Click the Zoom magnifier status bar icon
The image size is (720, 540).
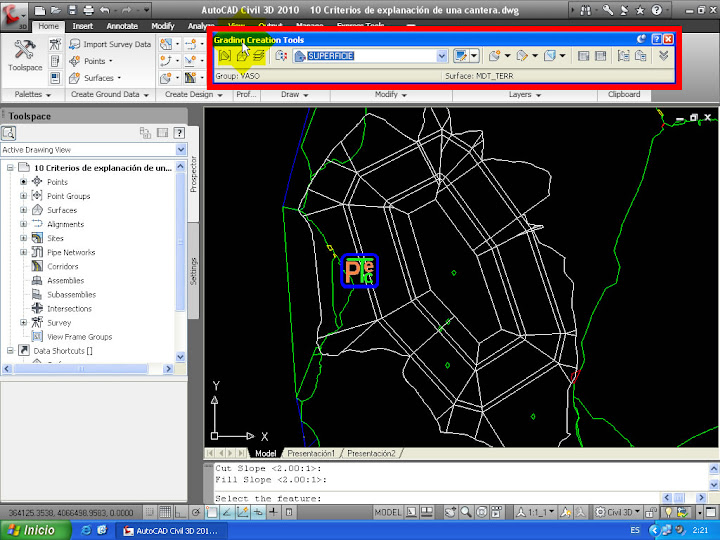coord(466,512)
